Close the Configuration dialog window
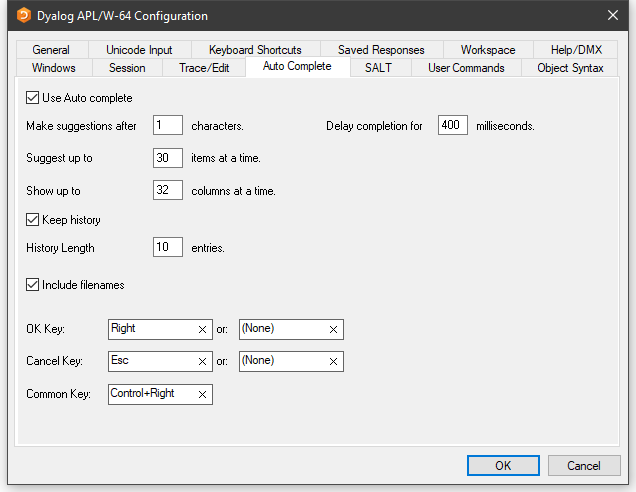 pos(612,16)
